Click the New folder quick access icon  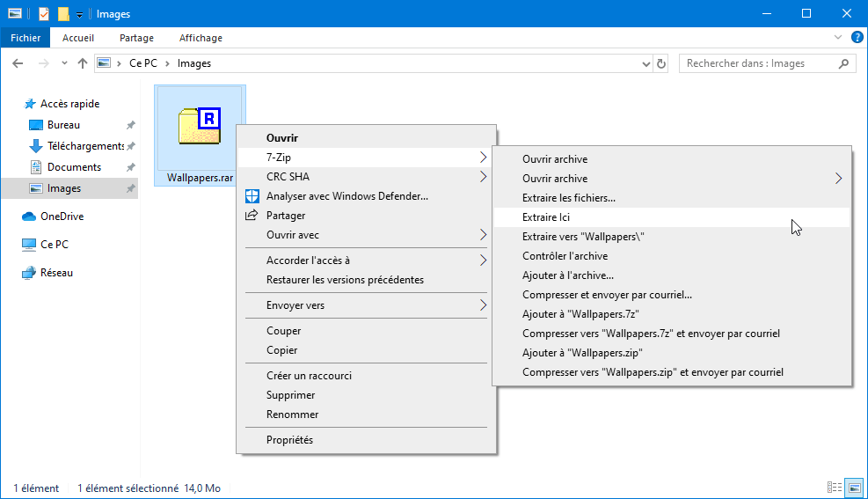pyautogui.click(x=63, y=14)
